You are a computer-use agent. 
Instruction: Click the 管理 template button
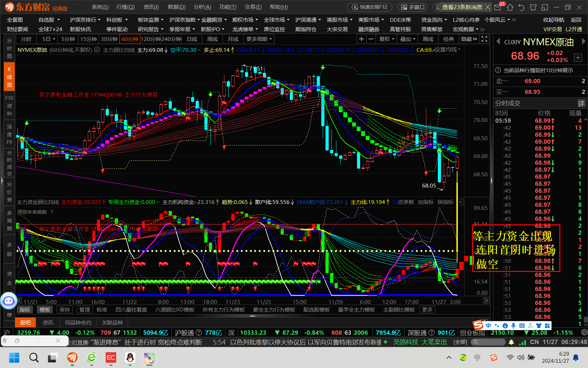pos(85,309)
